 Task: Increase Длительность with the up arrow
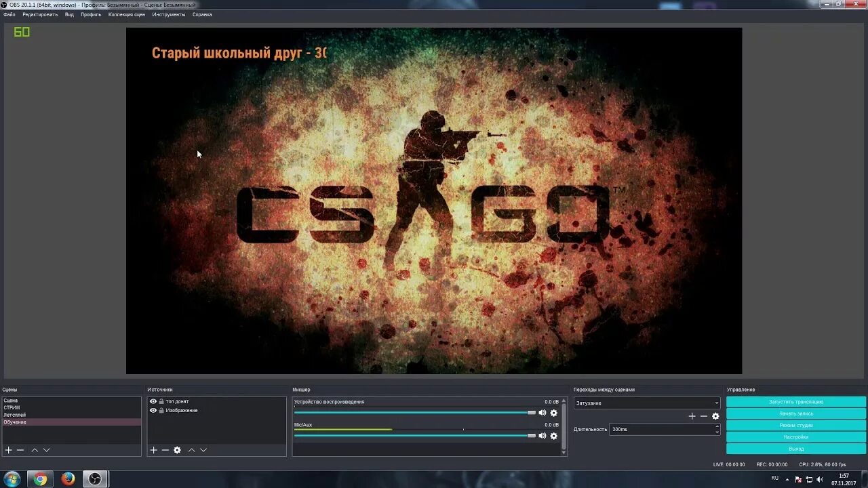point(717,426)
